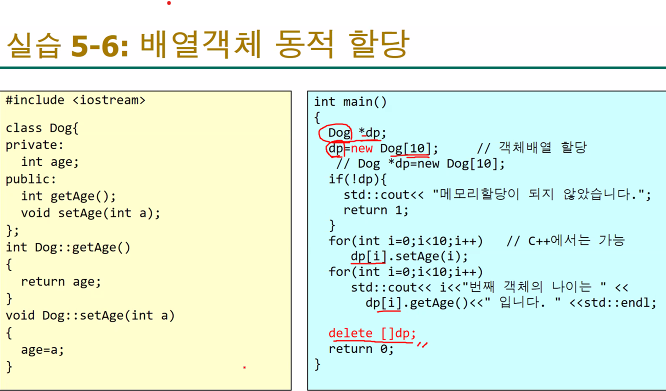Click the comment '// 객체배열 할당'
This screenshot has width=666, height=391.
click(x=531, y=148)
